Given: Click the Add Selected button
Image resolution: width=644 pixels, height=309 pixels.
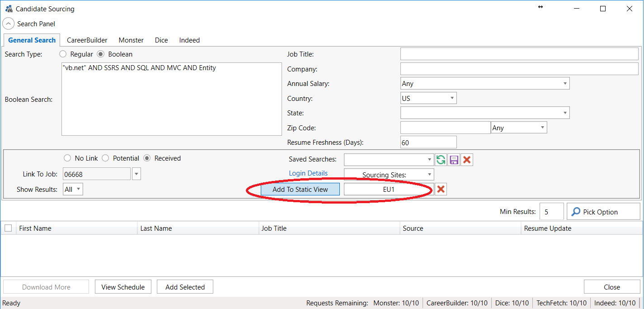Looking at the screenshot, I should [x=185, y=287].
